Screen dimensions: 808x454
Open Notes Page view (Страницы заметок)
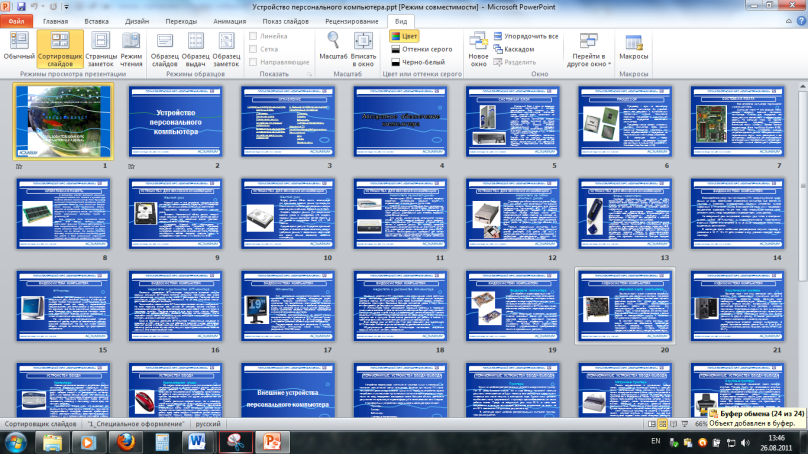[100, 49]
